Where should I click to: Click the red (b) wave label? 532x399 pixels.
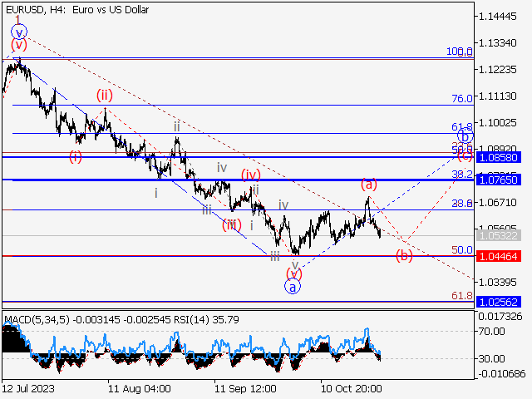[x=405, y=255]
